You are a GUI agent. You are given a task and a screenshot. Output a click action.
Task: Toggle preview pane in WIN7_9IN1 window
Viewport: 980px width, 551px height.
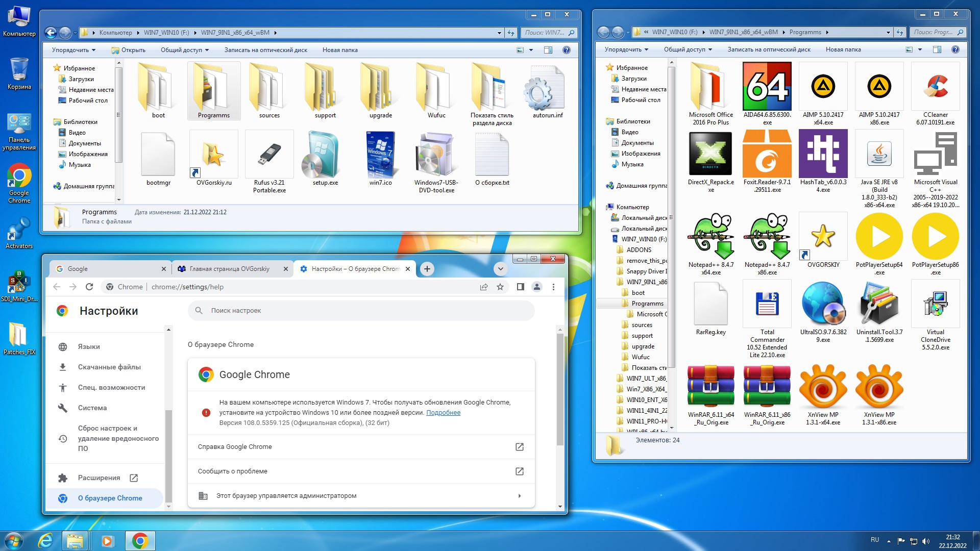coord(548,50)
